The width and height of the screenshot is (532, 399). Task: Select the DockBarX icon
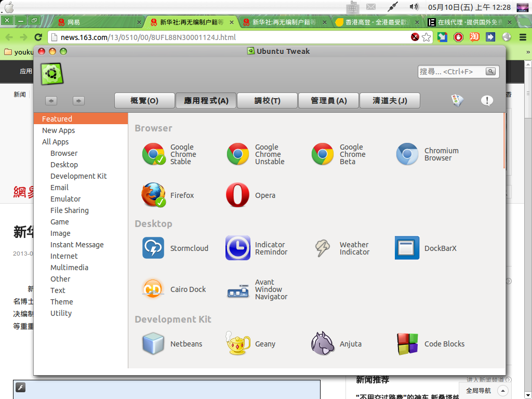[x=407, y=248]
